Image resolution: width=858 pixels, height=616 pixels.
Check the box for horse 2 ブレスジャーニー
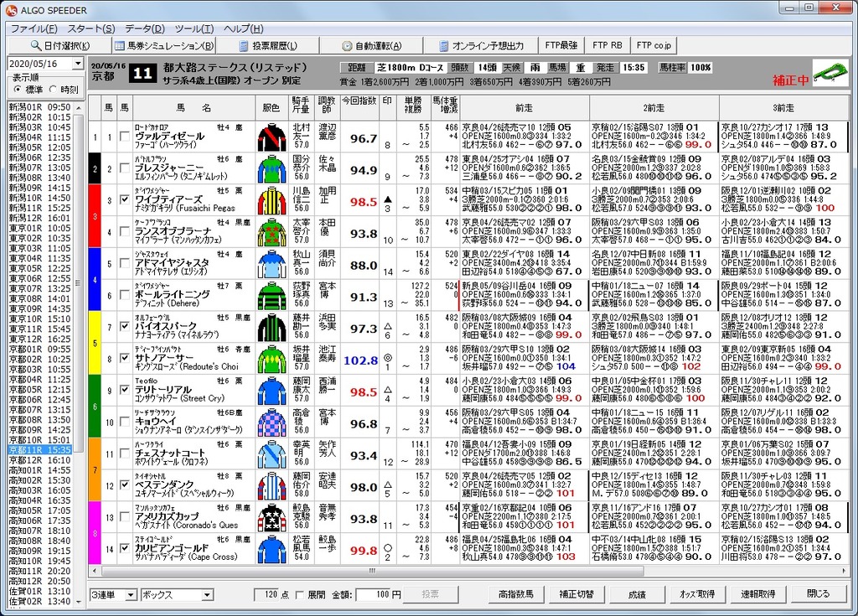pos(125,168)
